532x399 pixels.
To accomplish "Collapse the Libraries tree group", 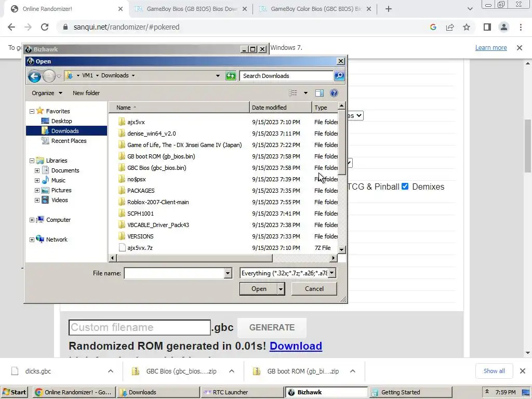I will point(32,161).
